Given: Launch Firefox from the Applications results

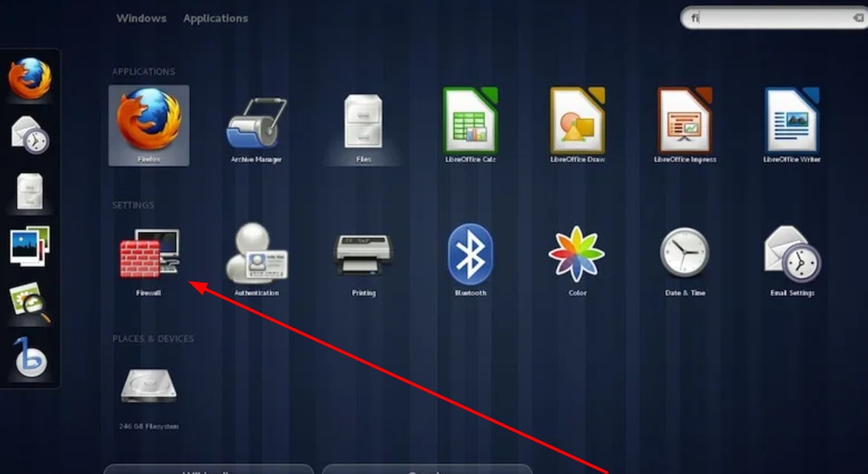Looking at the screenshot, I should click(149, 125).
